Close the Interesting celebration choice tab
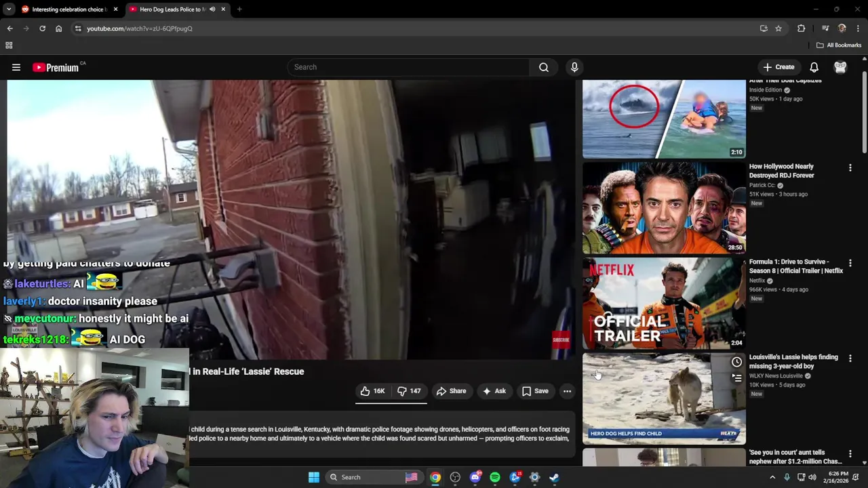The height and width of the screenshot is (488, 868). pyautogui.click(x=115, y=9)
